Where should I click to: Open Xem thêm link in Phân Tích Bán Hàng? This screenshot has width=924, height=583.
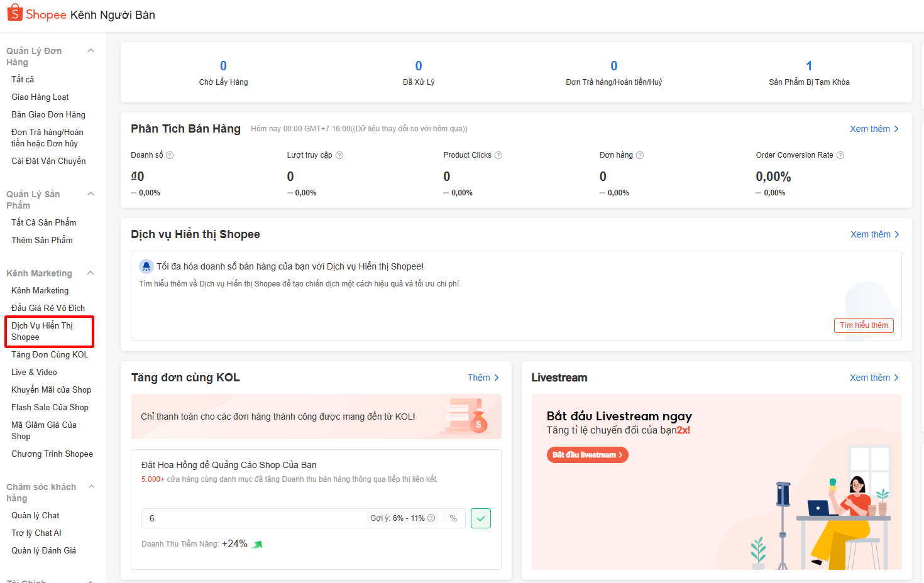(x=874, y=129)
